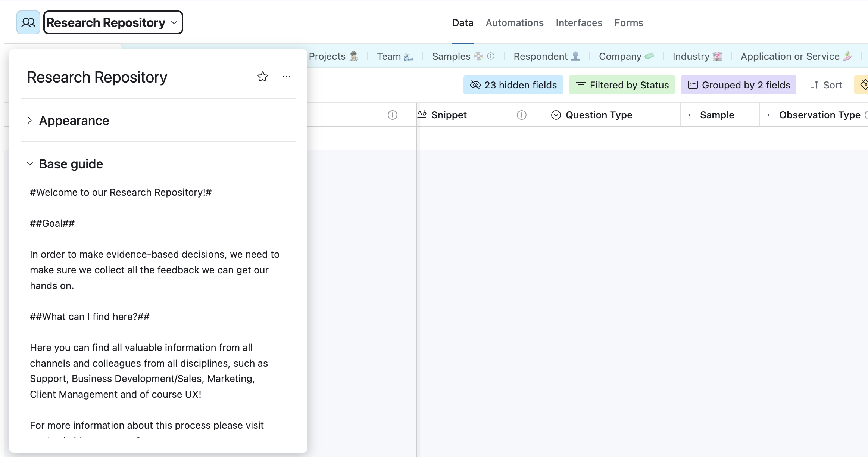868x457 pixels.
Task: Click the yellow color button at toolbar edge
Action: (862, 85)
